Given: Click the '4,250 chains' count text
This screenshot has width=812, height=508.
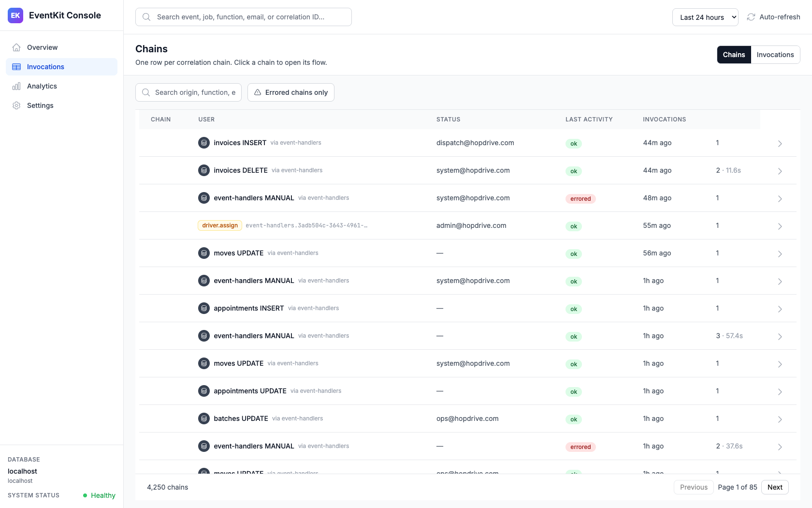Looking at the screenshot, I should [x=168, y=487].
